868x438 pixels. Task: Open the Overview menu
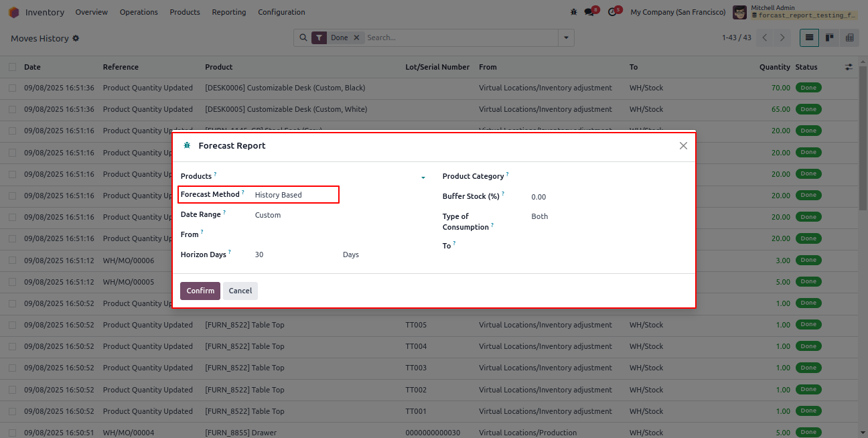pos(91,12)
